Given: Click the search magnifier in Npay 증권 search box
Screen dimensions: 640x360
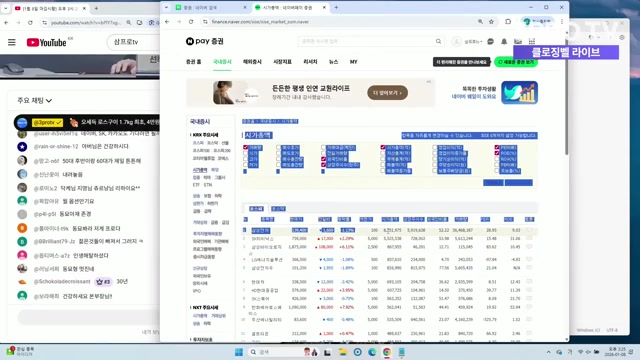Looking at the screenshot, I should point(438,41).
